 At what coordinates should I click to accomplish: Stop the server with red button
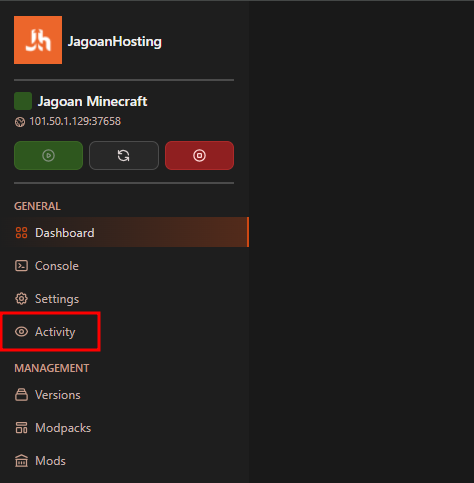199,155
